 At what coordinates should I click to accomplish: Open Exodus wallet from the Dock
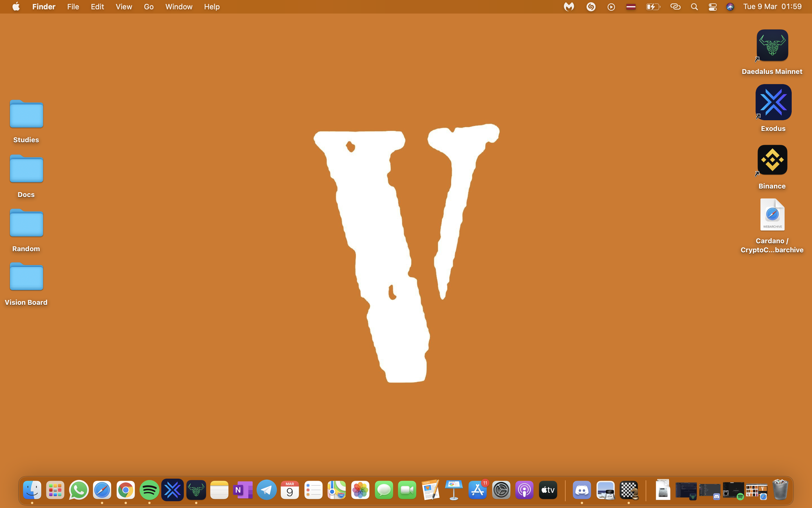point(173,490)
